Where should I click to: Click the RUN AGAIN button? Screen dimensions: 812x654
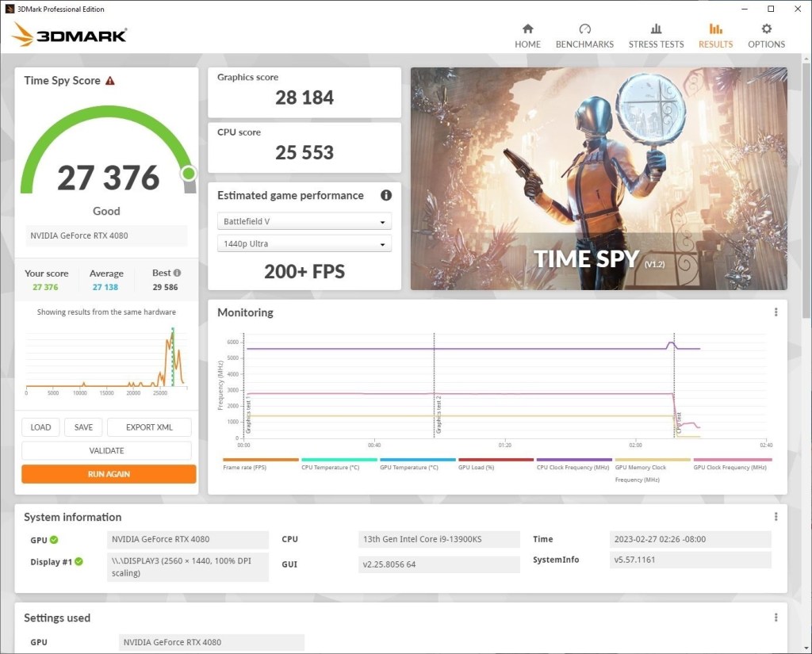(x=109, y=474)
